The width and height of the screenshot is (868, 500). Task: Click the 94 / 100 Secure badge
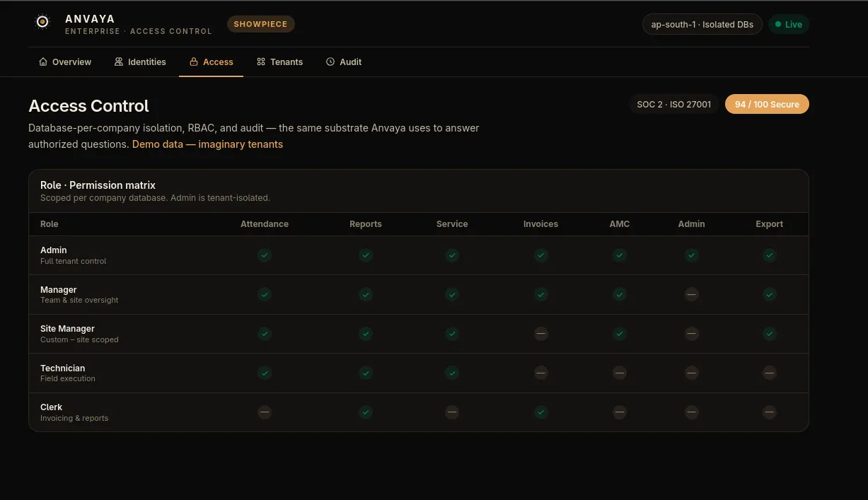[x=767, y=104]
